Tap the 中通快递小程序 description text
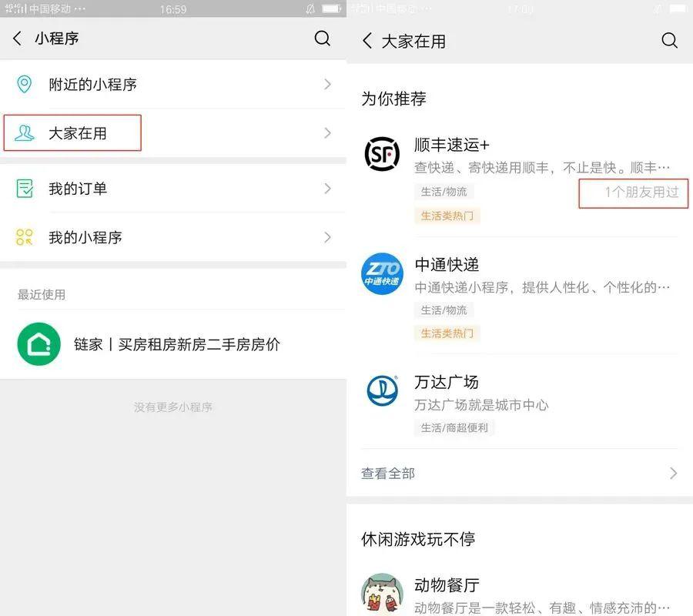693x616 pixels. (542, 288)
